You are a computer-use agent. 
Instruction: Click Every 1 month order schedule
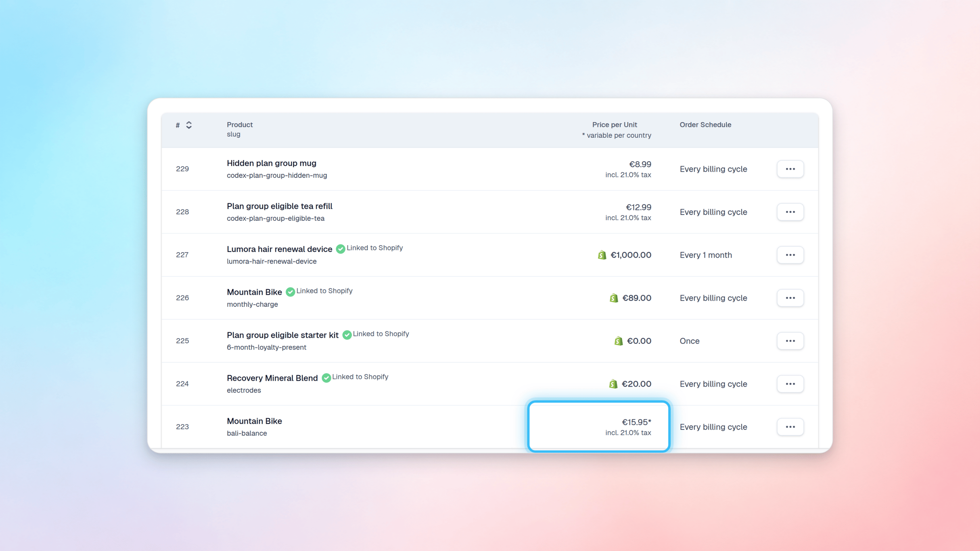pyautogui.click(x=706, y=255)
